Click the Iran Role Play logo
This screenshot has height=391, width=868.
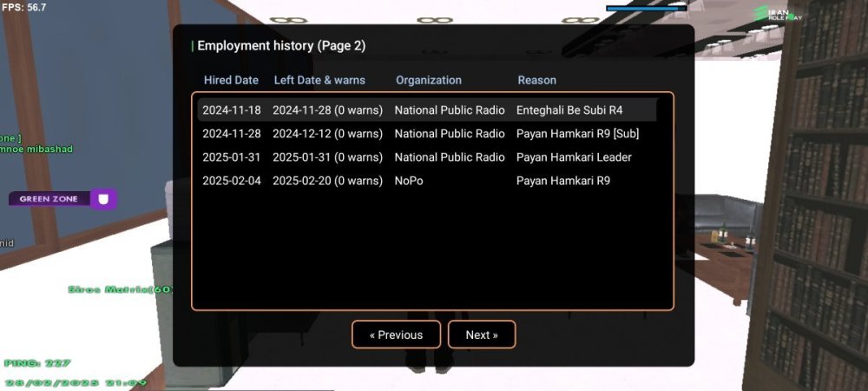pos(779,15)
